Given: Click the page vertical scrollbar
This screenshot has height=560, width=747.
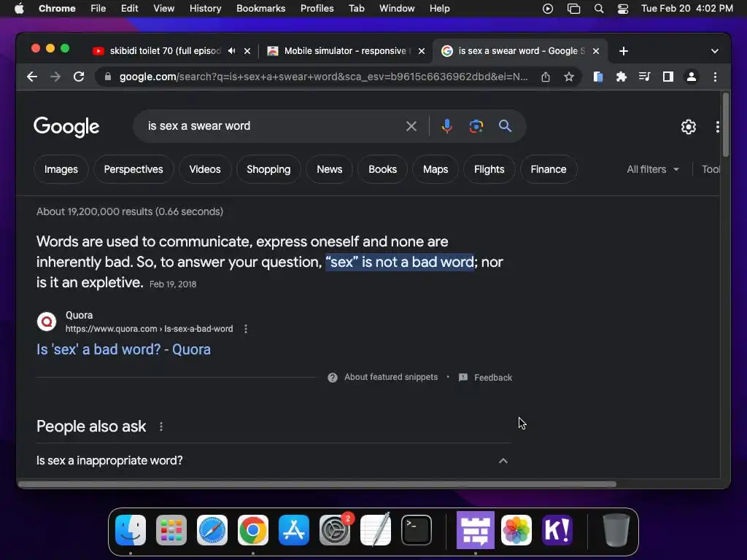Looking at the screenshot, I should (726, 125).
